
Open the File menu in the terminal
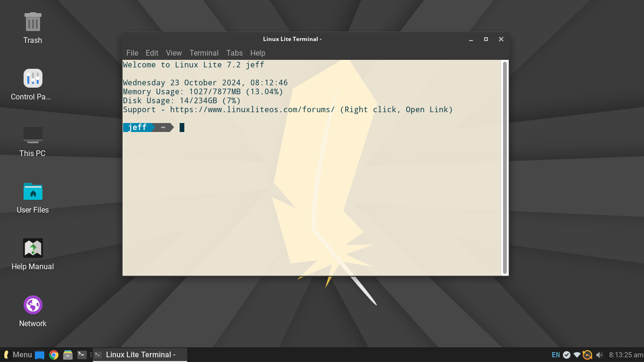(x=132, y=53)
